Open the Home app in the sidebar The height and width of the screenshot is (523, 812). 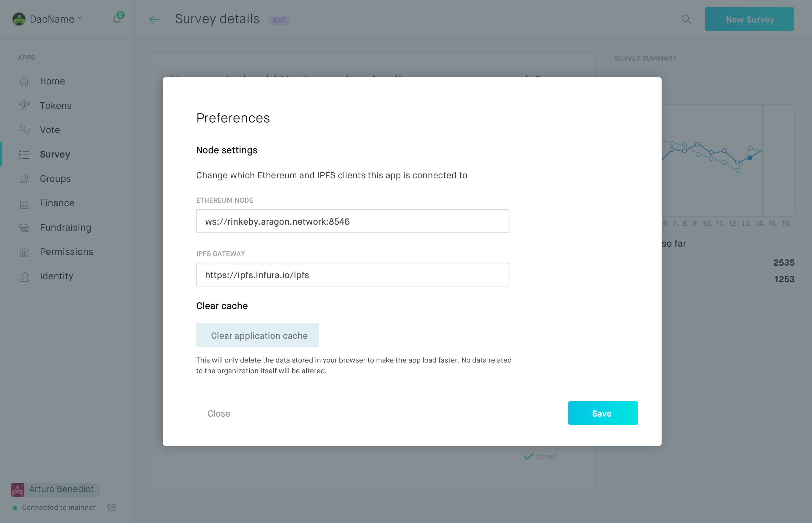tap(52, 81)
